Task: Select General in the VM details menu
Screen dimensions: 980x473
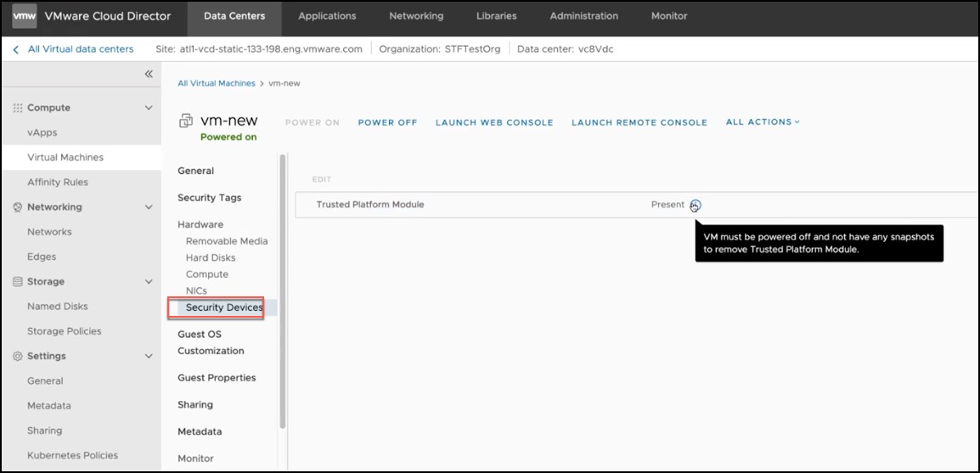Action: pyautogui.click(x=195, y=171)
